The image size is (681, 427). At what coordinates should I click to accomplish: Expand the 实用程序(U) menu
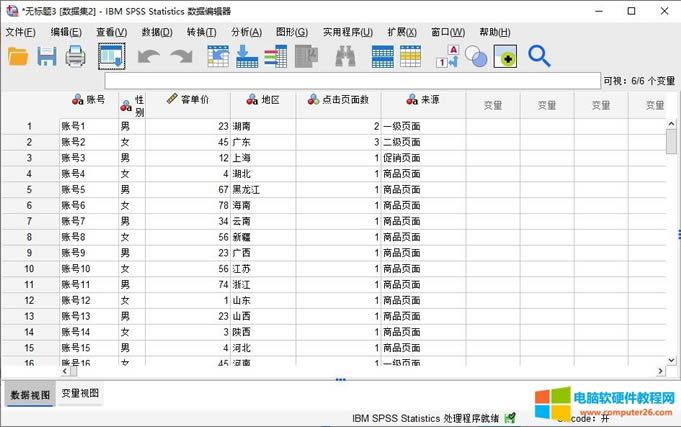point(347,32)
